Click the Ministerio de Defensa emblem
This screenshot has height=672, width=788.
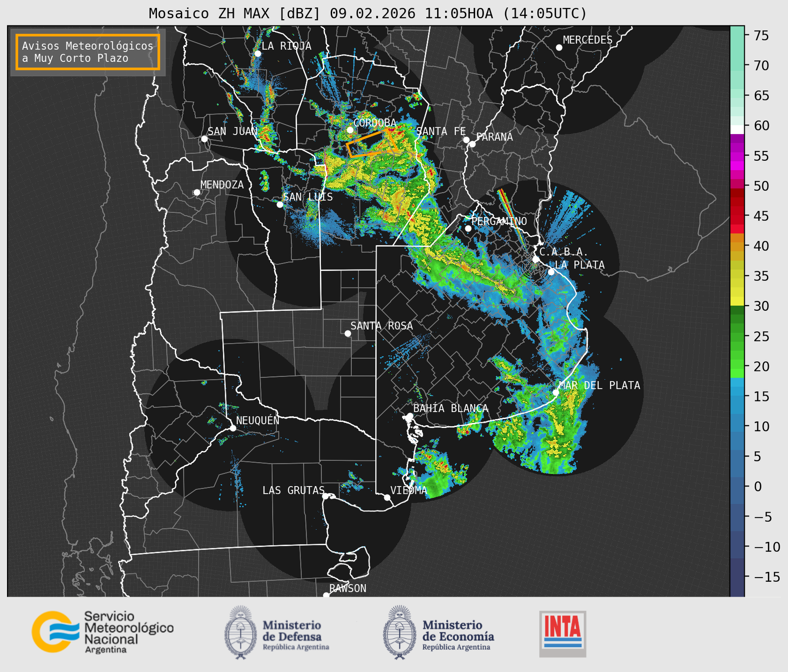point(240,632)
